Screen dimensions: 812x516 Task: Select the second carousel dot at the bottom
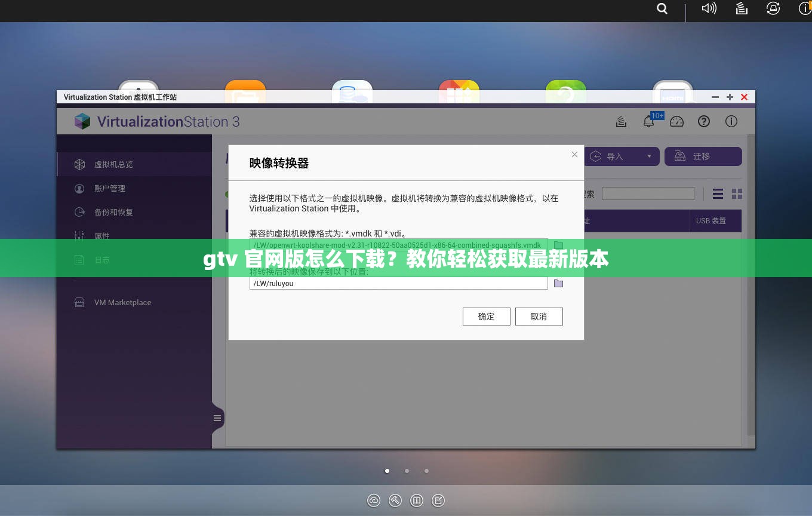click(x=407, y=471)
